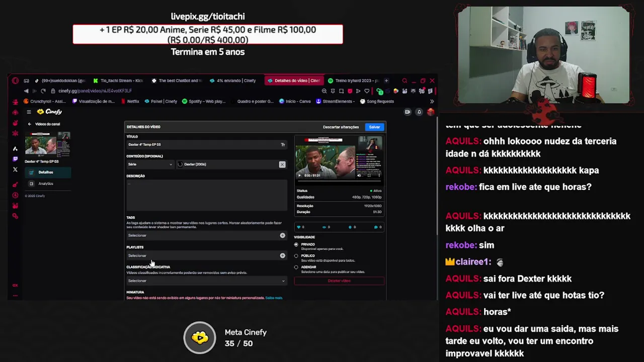Open the Opera menu logo
Image resolution: width=644 pixels, height=362 pixels.
click(15, 80)
